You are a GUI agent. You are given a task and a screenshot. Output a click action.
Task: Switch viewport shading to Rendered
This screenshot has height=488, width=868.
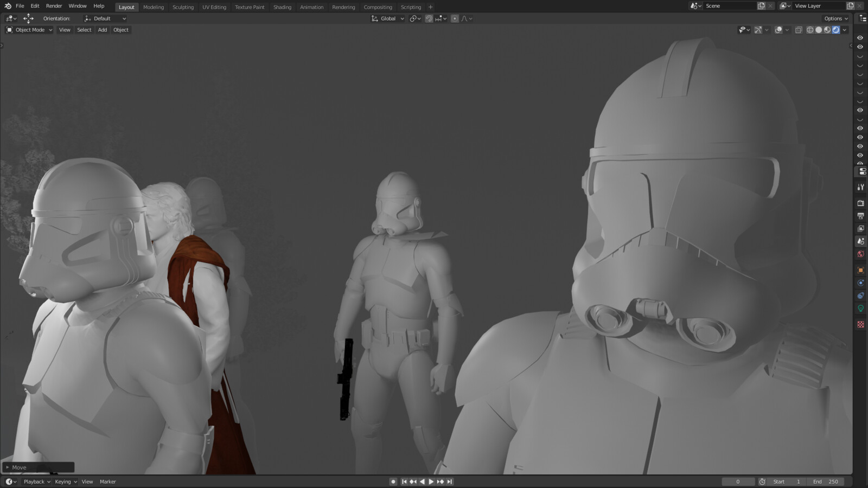click(x=836, y=30)
